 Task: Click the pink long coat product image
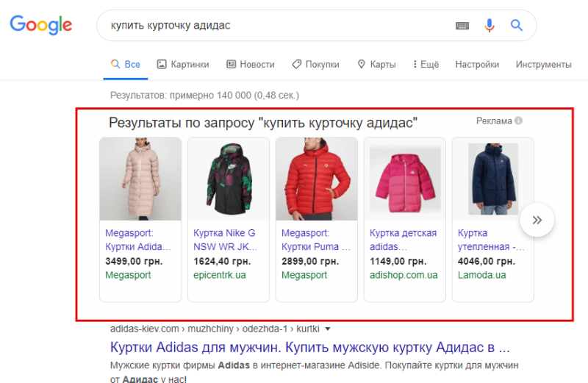point(140,179)
